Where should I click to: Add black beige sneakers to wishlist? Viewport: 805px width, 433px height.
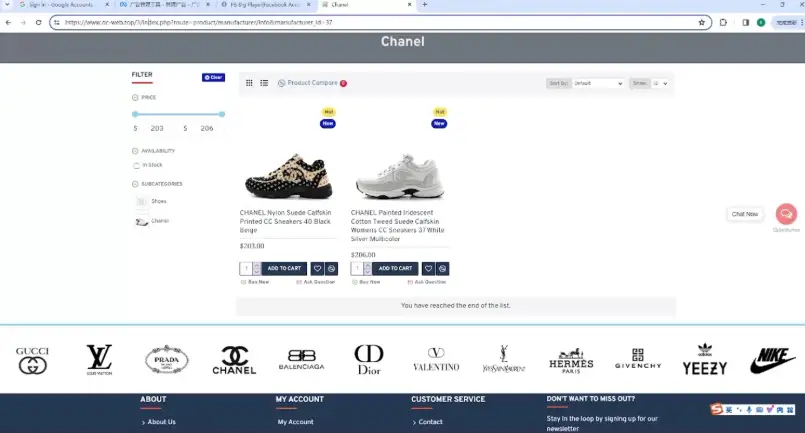coord(317,268)
